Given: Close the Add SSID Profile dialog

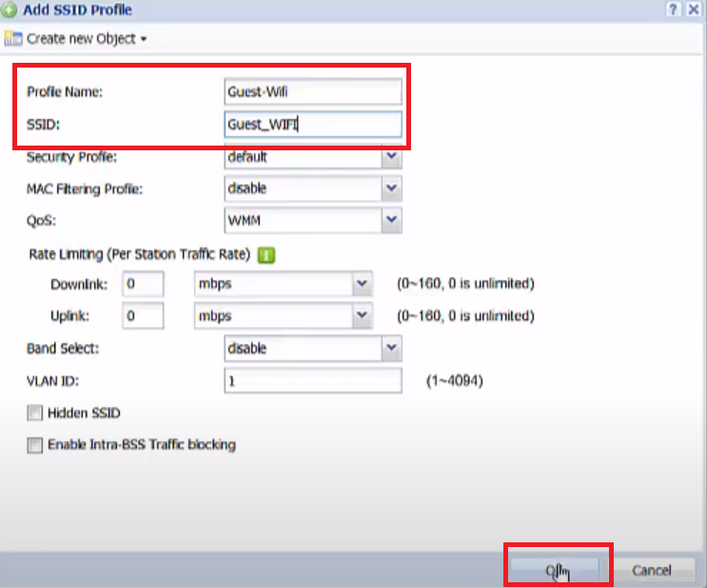Looking at the screenshot, I should [694, 10].
